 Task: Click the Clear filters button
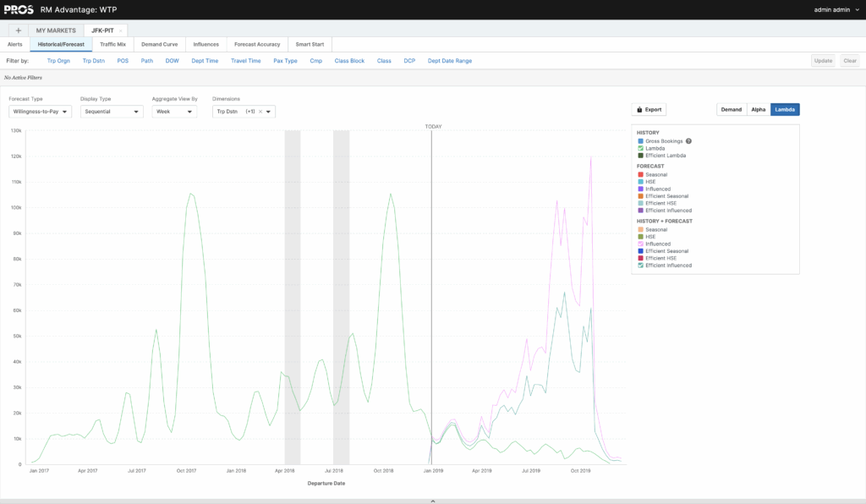point(850,60)
